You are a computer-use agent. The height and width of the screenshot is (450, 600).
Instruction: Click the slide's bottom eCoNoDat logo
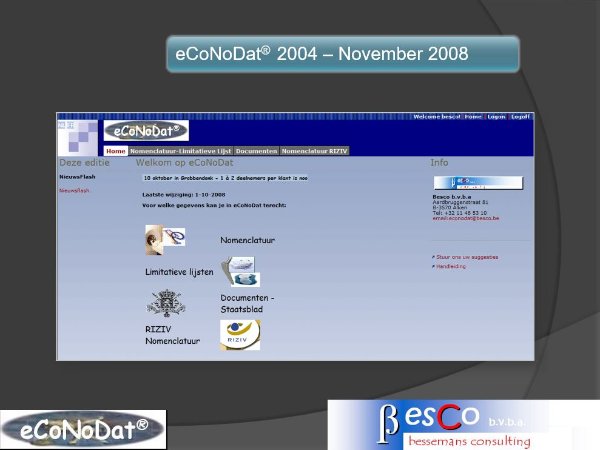[x=83, y=429]
